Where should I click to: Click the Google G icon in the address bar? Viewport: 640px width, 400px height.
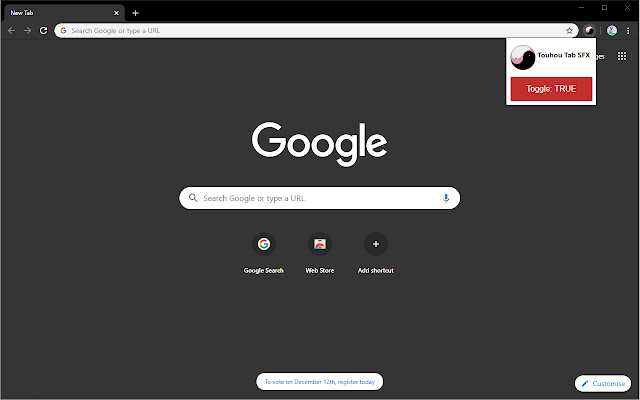point(63,31)
